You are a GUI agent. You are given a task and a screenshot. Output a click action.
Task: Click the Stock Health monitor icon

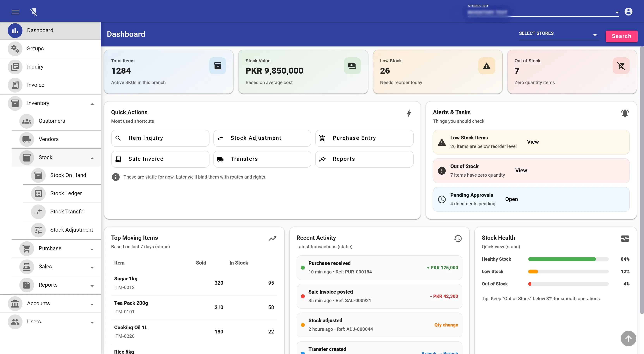[x=625, y=239]
